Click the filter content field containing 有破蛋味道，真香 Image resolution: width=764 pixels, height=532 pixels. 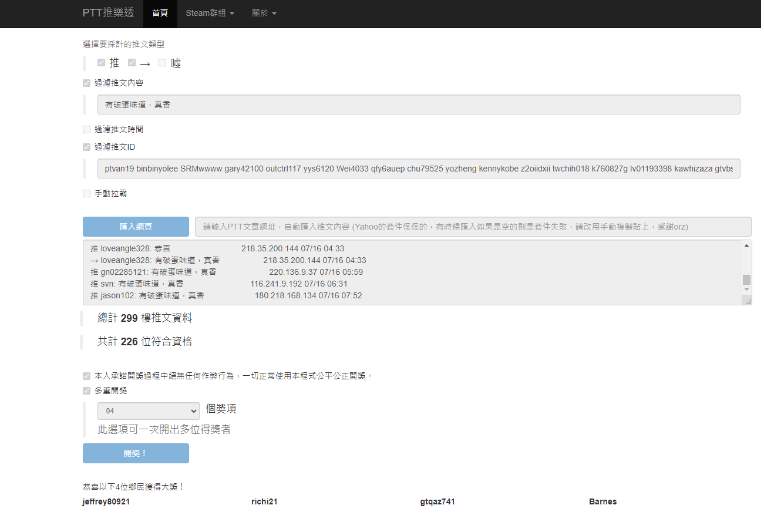coord(419,105)
